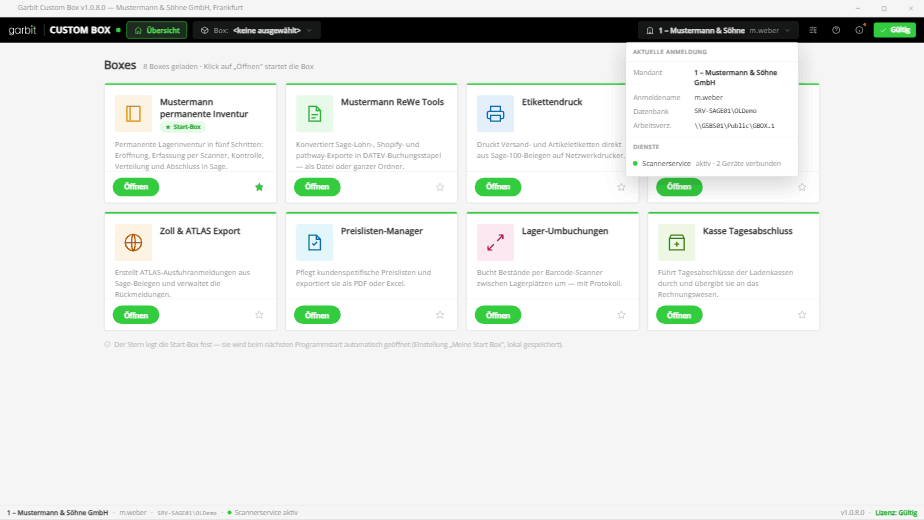Open the Preislisten-Manager box
The height and width of the screenshot is (520, 924).
coord(317,315)
